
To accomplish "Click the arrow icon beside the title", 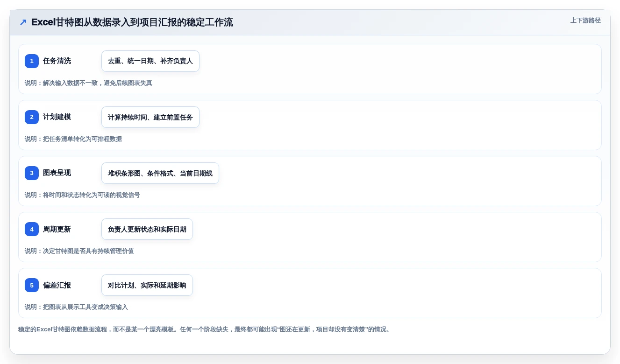I will 23,22.
